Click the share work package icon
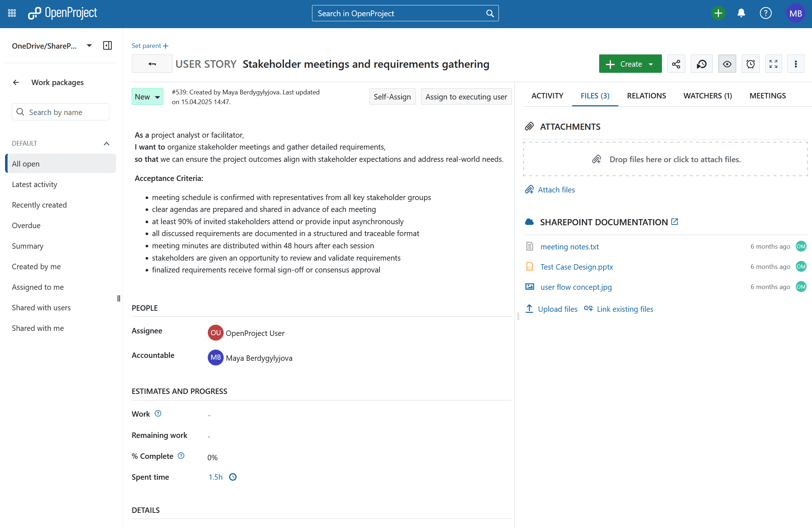 [676, 64]
